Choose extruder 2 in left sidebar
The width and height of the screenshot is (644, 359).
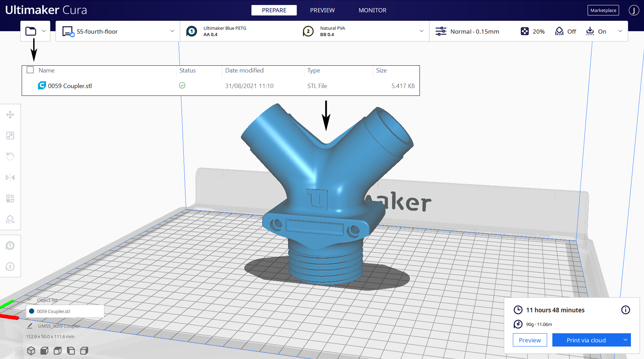click(x=10, y=267)
